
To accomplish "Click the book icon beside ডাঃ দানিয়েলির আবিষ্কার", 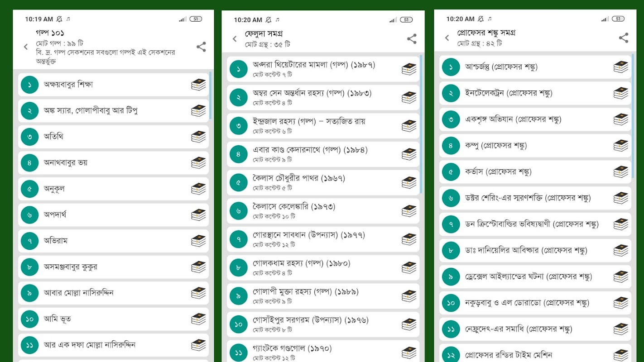I will [621, 250].
